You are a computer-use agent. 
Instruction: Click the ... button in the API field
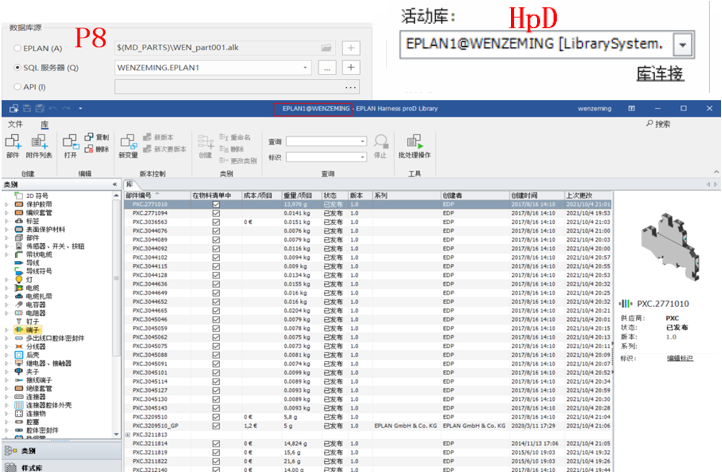(x=350, y=87)
